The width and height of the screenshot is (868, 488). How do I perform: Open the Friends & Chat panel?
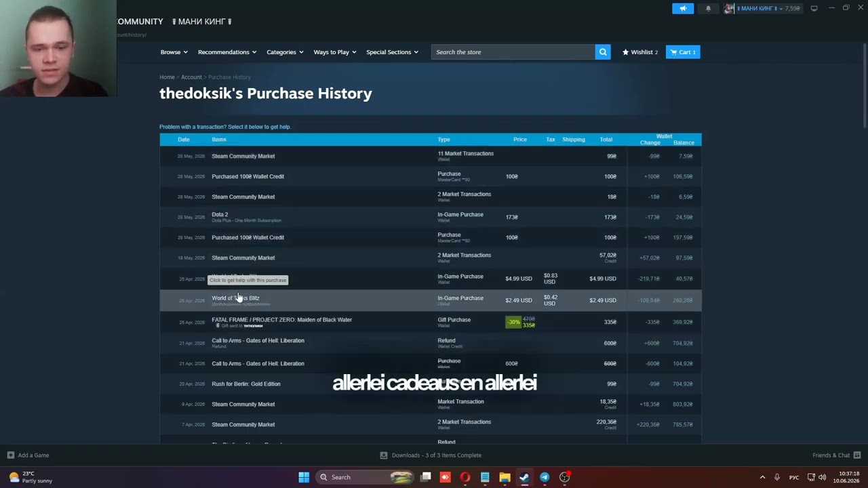point(836,455)
